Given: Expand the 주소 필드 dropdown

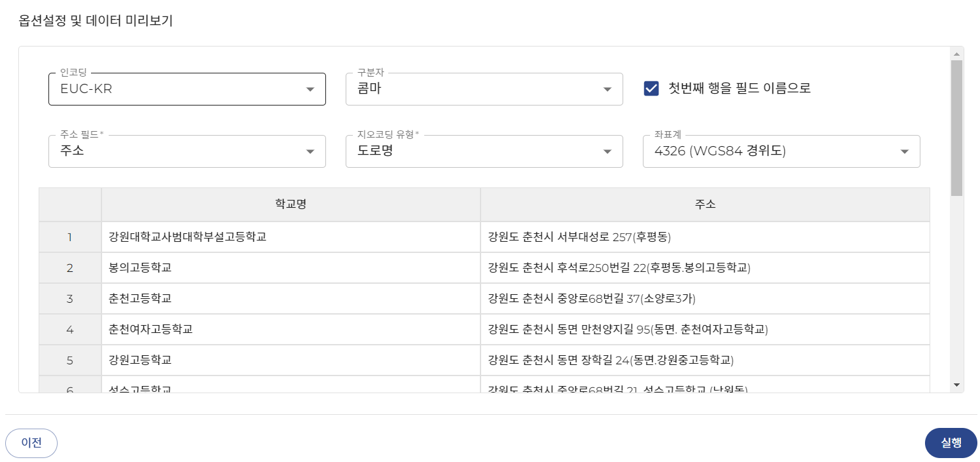Looking at the screenshot, I should (187, 151).
